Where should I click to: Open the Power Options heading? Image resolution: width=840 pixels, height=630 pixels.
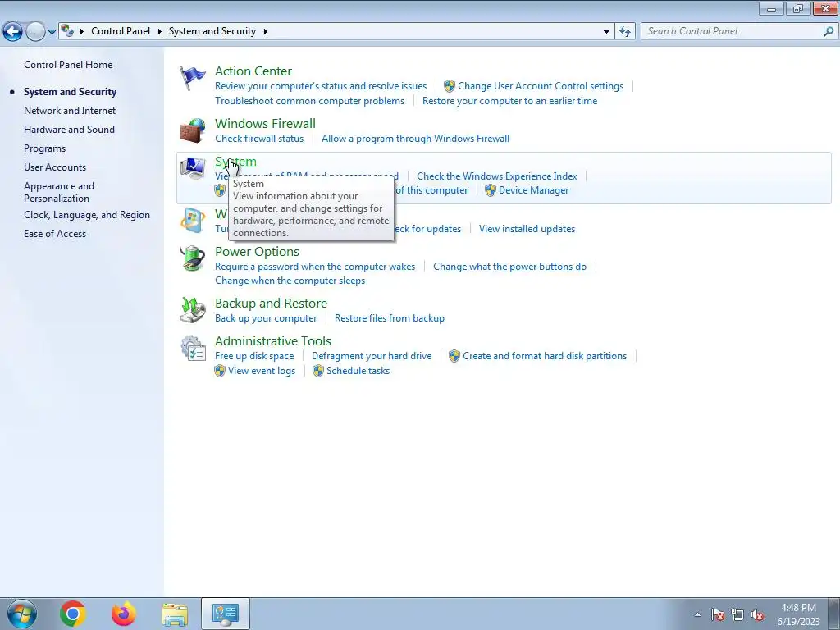click(257, 251)
